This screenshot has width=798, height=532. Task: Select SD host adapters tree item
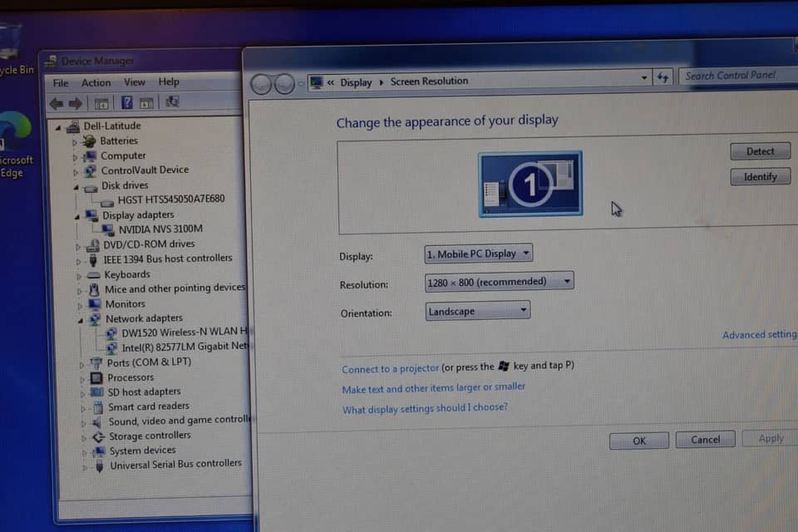[x=144, y=392]
